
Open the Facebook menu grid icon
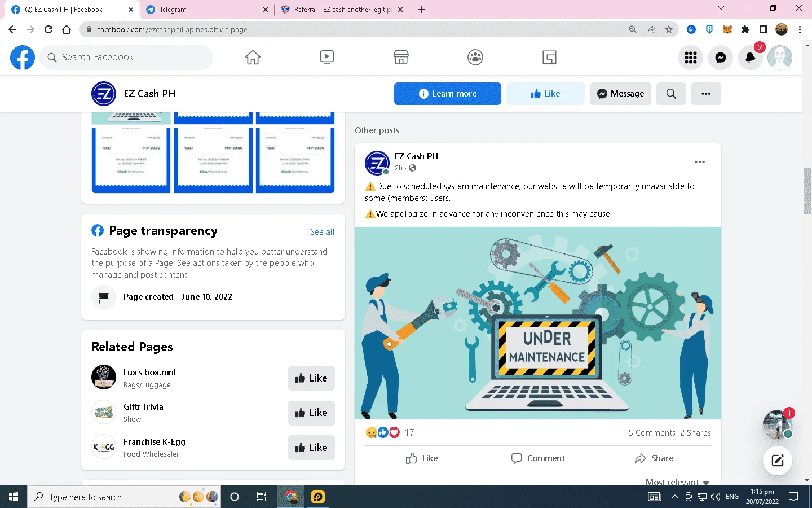[691, 58]
